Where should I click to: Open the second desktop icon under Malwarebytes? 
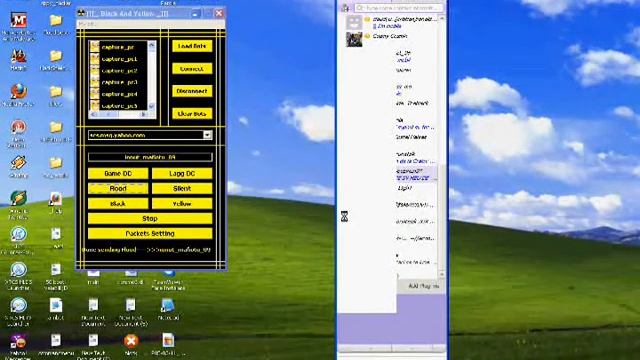18,56
